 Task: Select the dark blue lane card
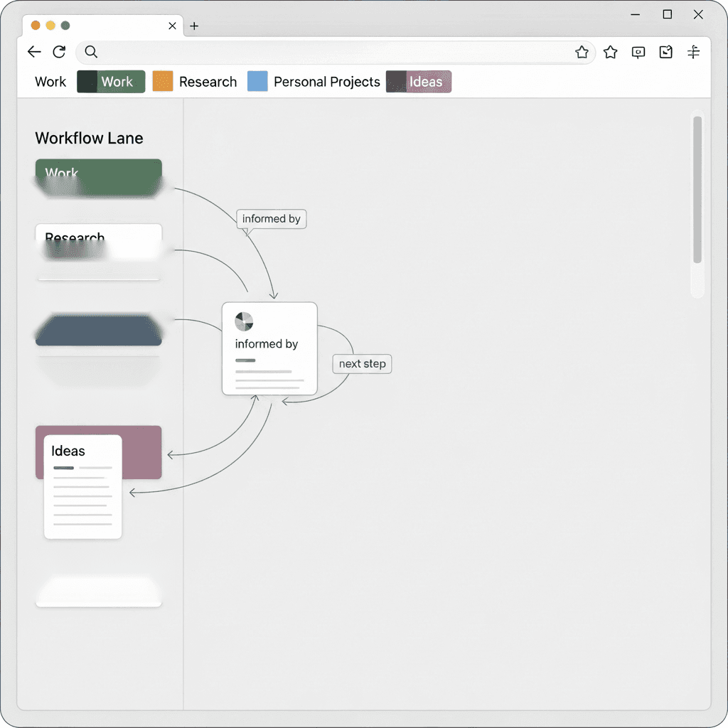98,330
